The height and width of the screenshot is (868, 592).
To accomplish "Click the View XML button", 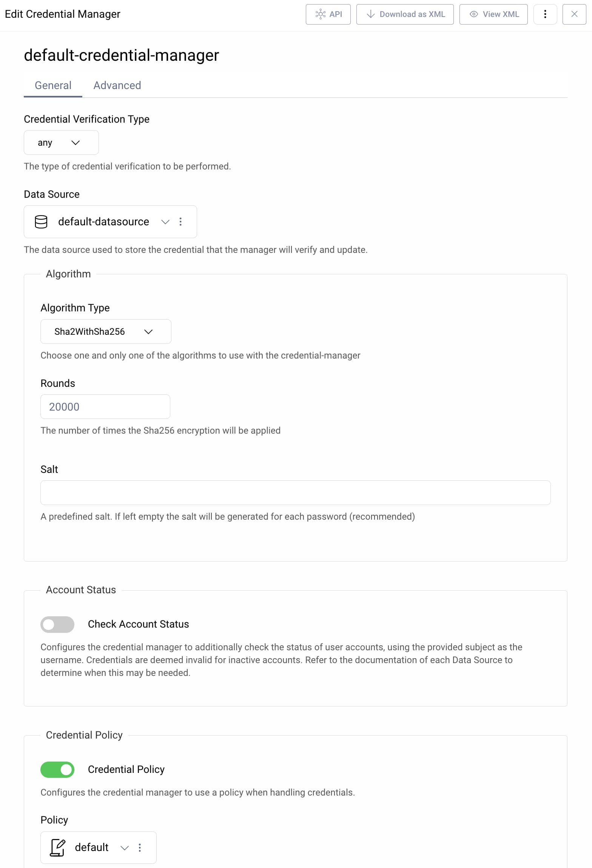I will pos(493,14).
